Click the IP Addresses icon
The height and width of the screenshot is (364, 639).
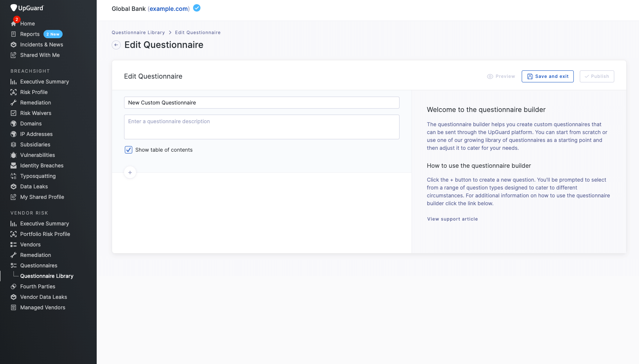point(13,134)
